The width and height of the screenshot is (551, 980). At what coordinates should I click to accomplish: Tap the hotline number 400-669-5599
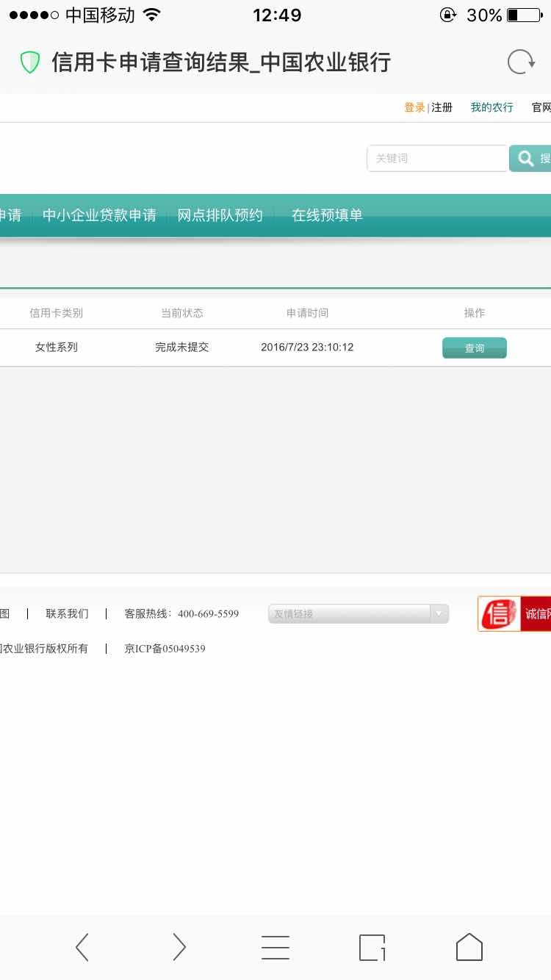(208, 613)
